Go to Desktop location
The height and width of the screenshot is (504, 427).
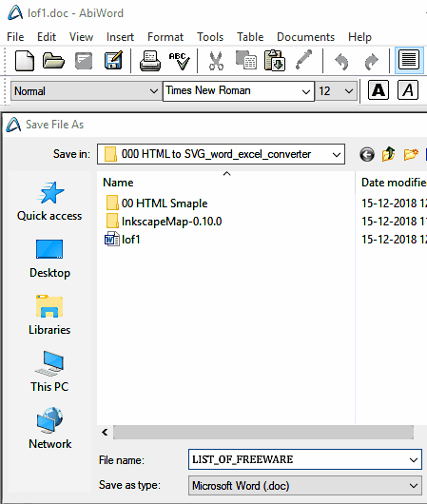click(x=49, y=259)
